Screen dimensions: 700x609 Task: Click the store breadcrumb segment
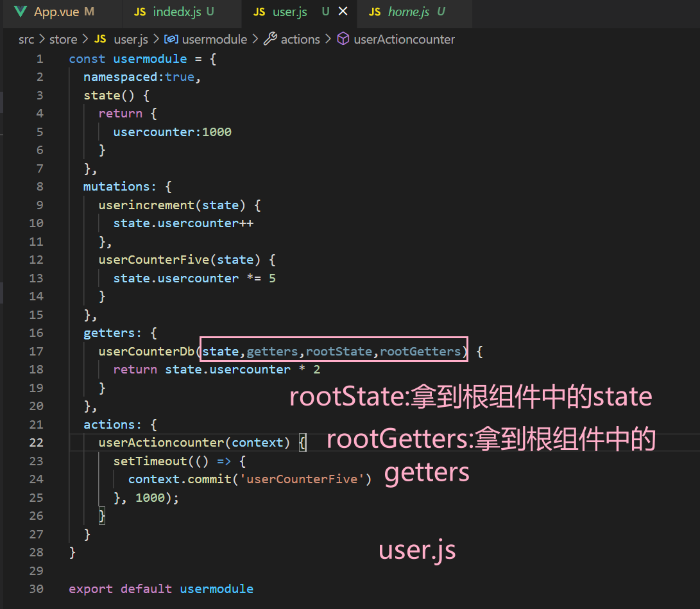tap(63, 39)
